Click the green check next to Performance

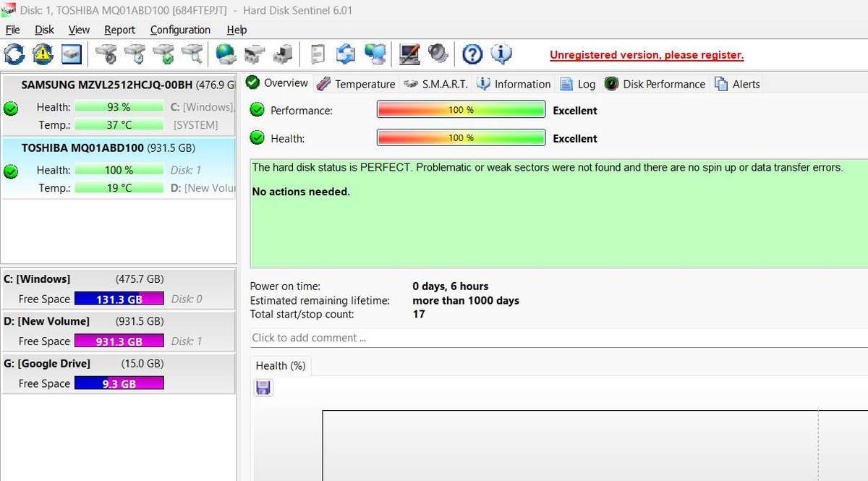coord(257,110)
